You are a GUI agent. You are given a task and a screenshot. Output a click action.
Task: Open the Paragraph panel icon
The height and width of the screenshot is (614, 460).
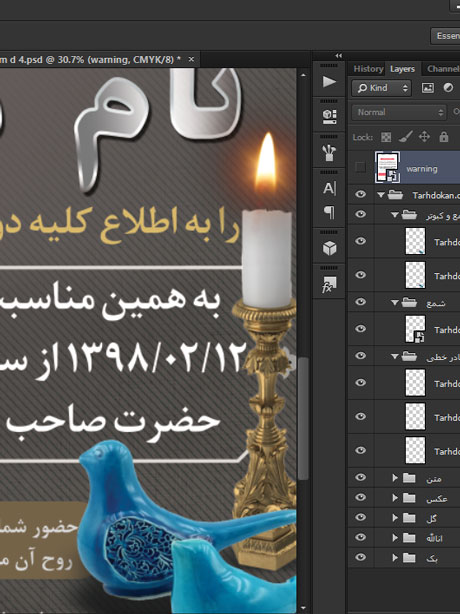pyautogui.click(x=329, y=213)
